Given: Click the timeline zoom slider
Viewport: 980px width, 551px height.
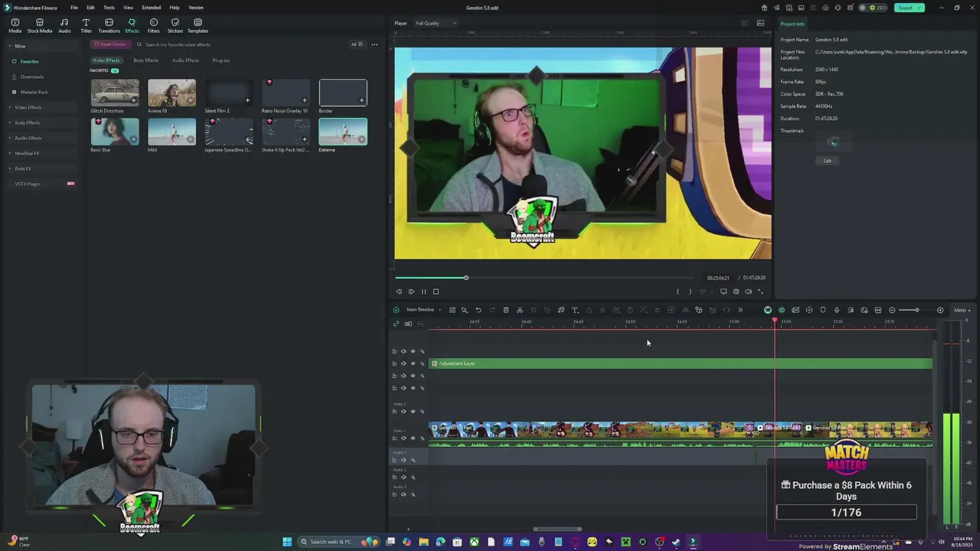Looking at the screenshot, I should coord(916,310).
